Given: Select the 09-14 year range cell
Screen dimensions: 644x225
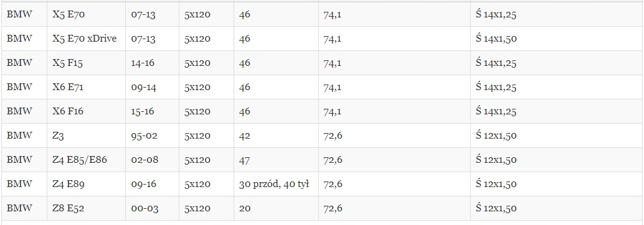Looking at the screenshot, I should pyautogui.click(x=152, y=87).
